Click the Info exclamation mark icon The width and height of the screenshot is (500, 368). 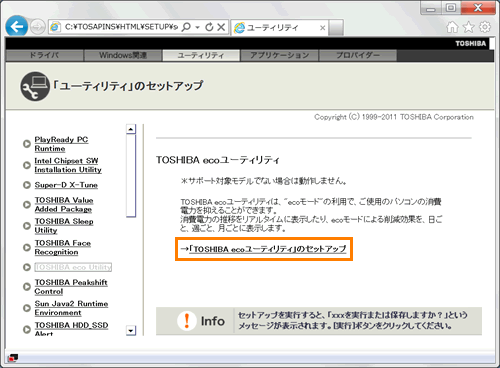click(187, 321)
